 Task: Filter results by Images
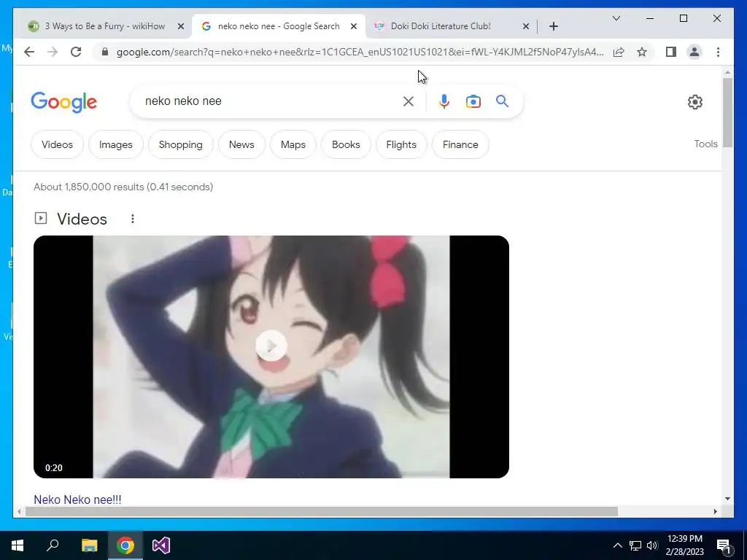[x=116, y=144]
